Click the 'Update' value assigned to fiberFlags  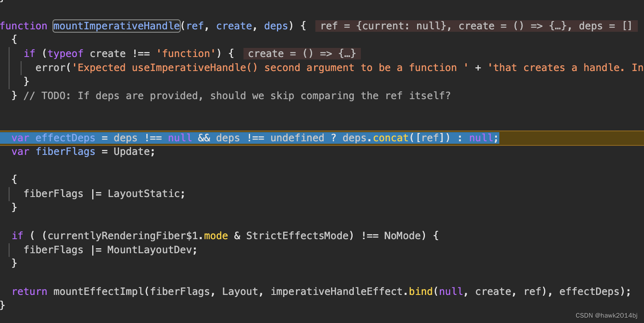point(131,152)
